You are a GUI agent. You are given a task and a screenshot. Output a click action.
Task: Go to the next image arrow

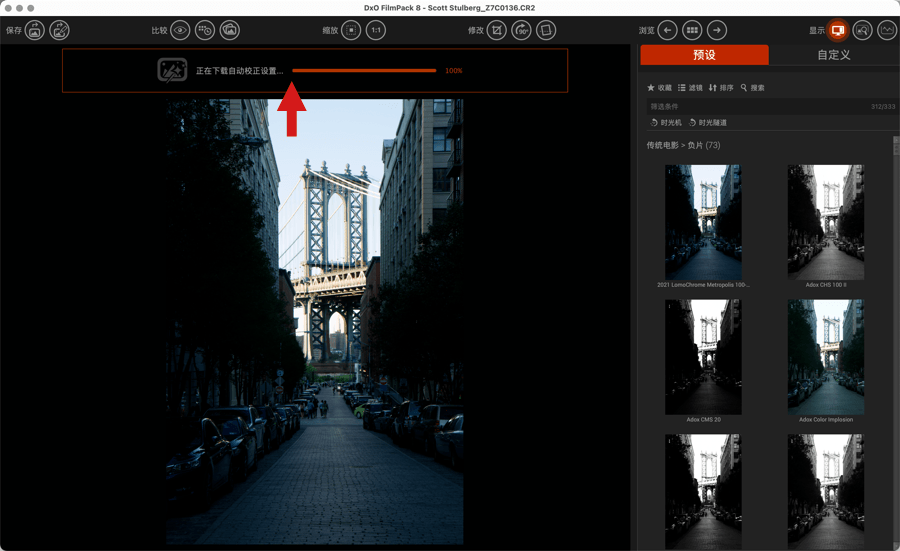[717, 31]
